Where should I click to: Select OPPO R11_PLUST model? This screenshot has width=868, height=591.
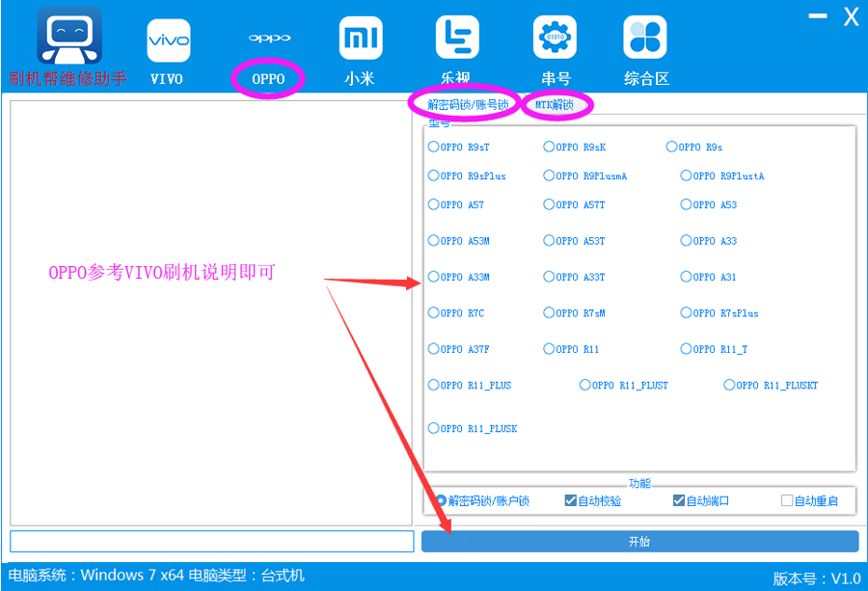[x=624, y=385]
